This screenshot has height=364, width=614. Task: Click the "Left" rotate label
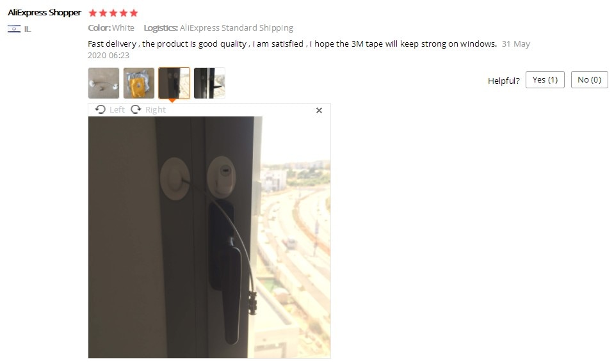[117, 109]
